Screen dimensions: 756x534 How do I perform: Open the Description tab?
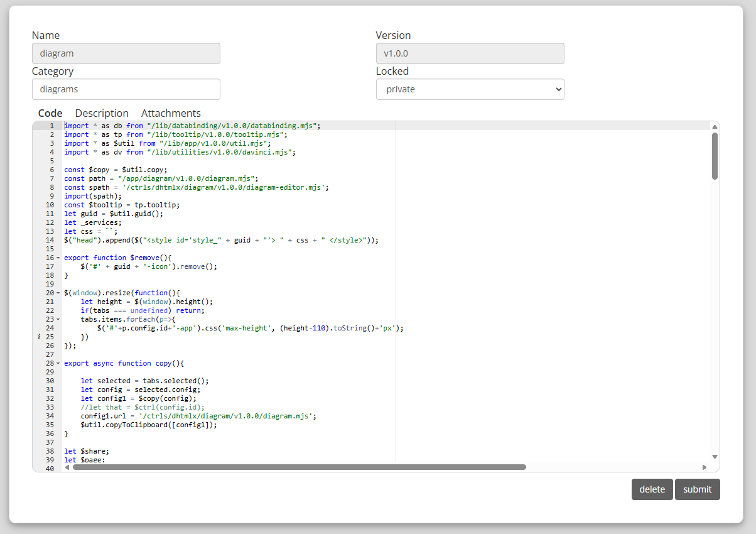point(102,113)
